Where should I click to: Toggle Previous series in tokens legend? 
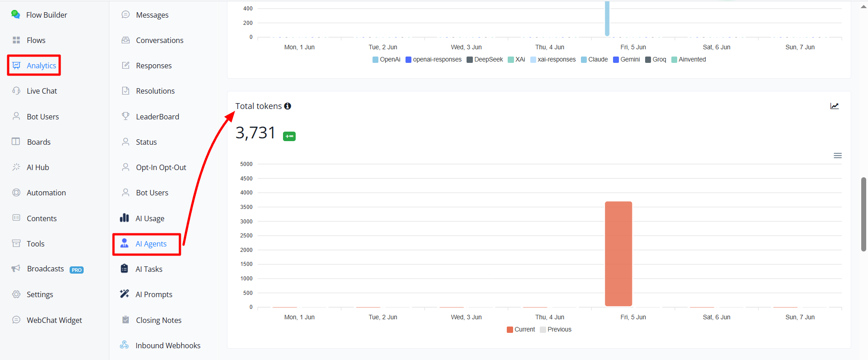[x=556, y=330]
